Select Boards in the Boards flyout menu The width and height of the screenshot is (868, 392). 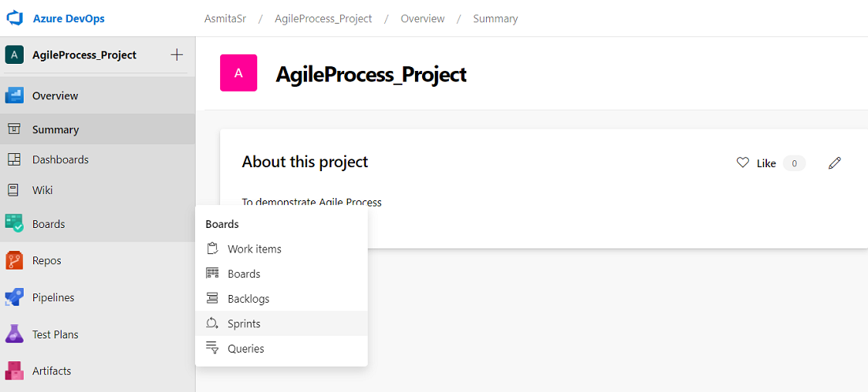pos(244,274)
